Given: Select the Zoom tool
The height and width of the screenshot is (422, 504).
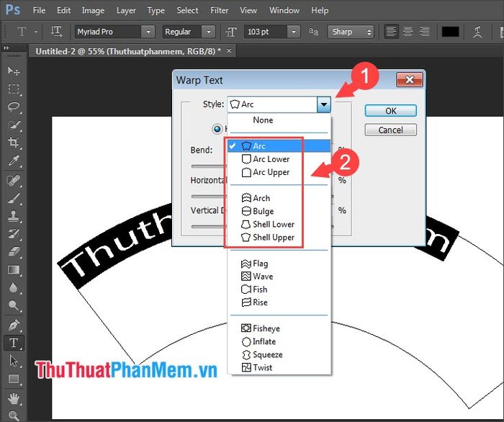Looking at the screenshot, I should 14,416.
